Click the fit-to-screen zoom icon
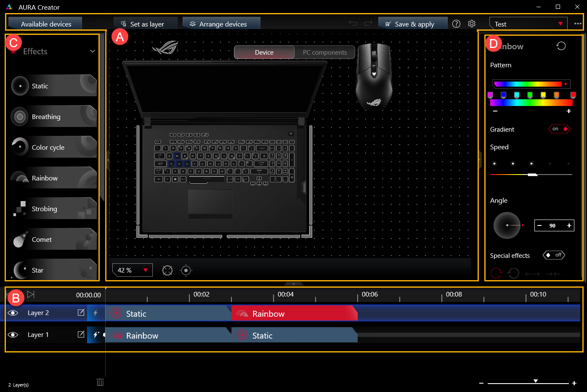Image resolution: width=587 pixels, height=392 pixels. [167, 270]
